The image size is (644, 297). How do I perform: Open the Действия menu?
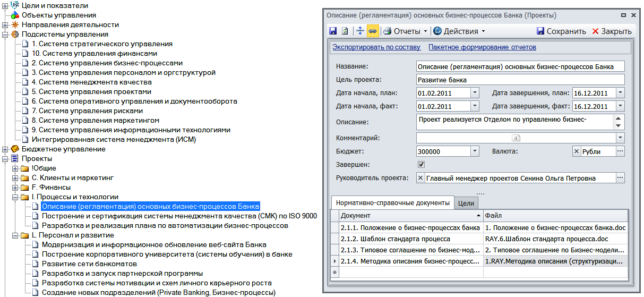[459, 31]
